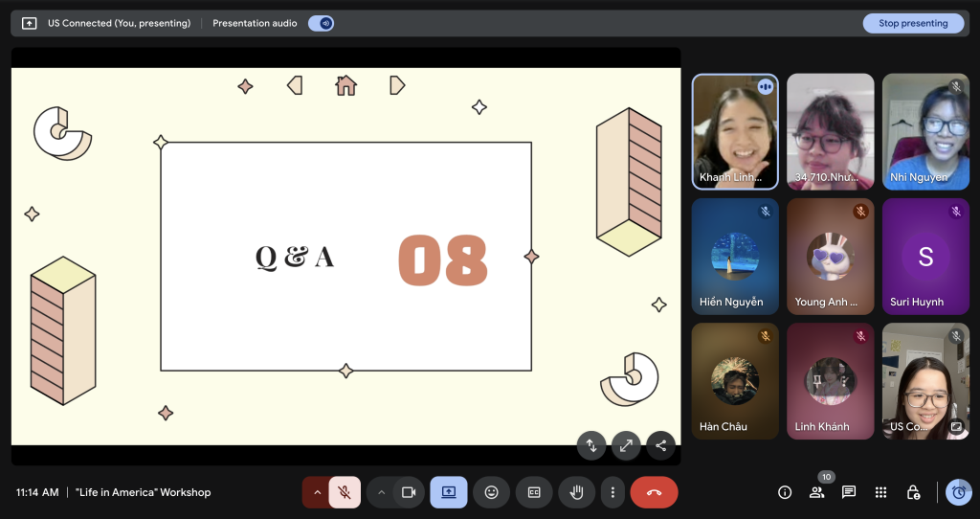Select Khanh Linh's video tile

(x=735, y=132)
